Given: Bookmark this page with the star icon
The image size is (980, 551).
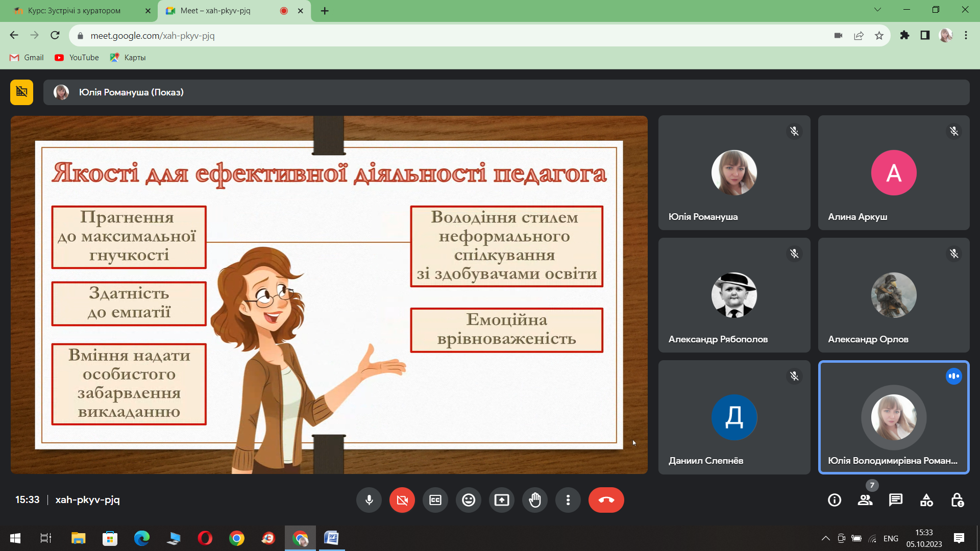Looking at the screenshot, I should pos(879,36).
